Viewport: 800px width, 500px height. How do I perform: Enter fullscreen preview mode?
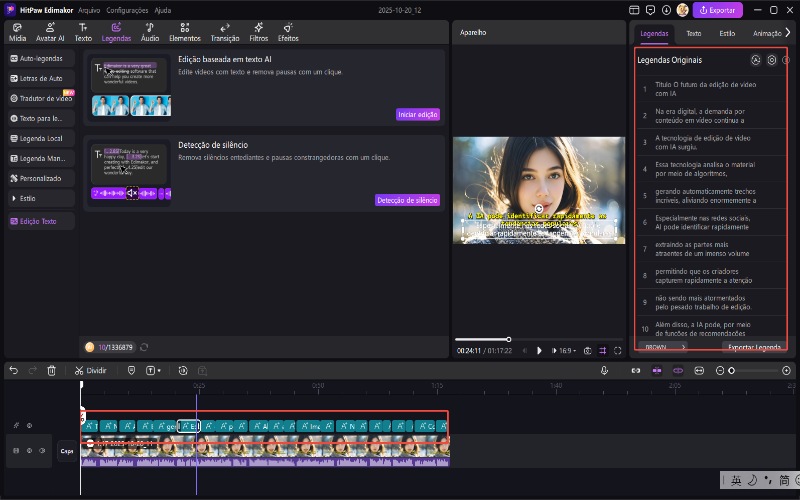[x=618, y=351]
